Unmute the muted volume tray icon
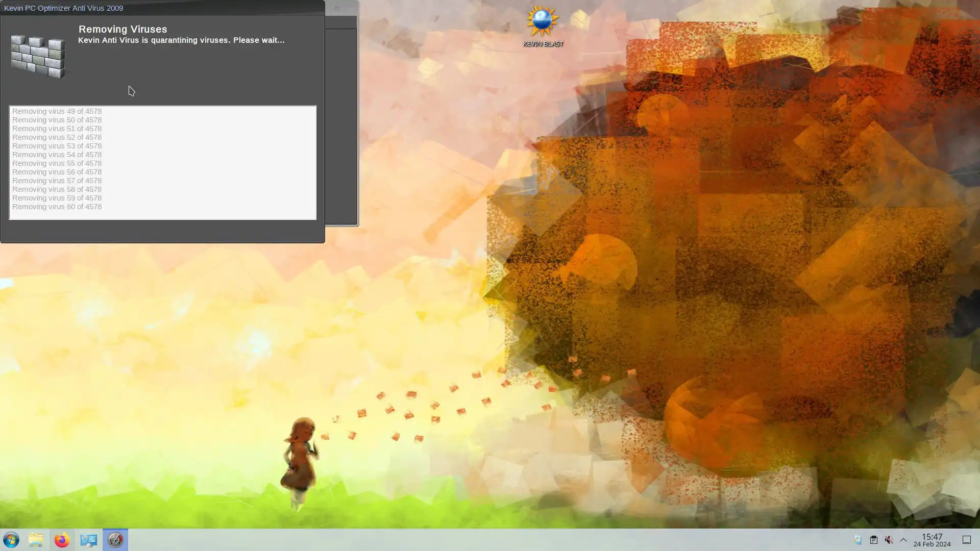This screenshot has width=980, height=551. tap(889, 540)
